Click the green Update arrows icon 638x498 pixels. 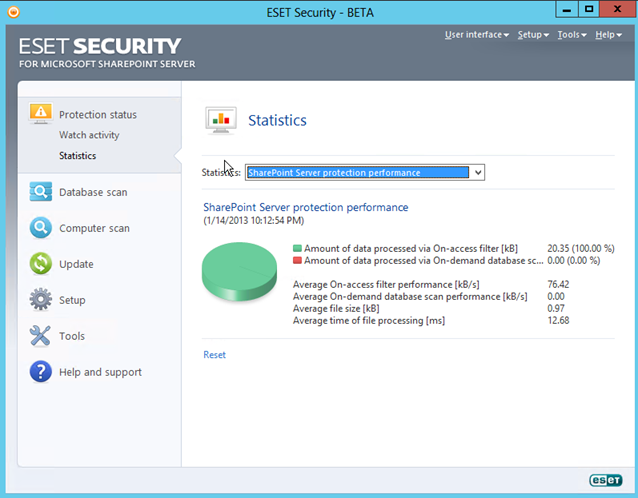40,264
